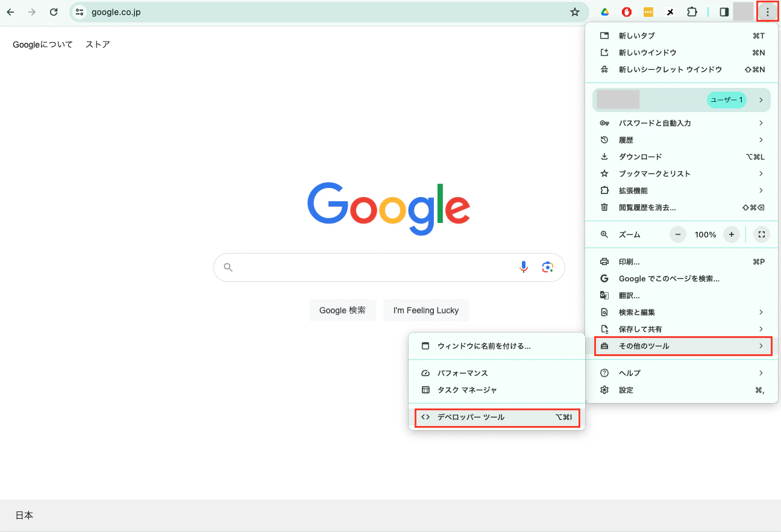
Task: Expand 検索と編集 submenu
Action: [683, 312]
